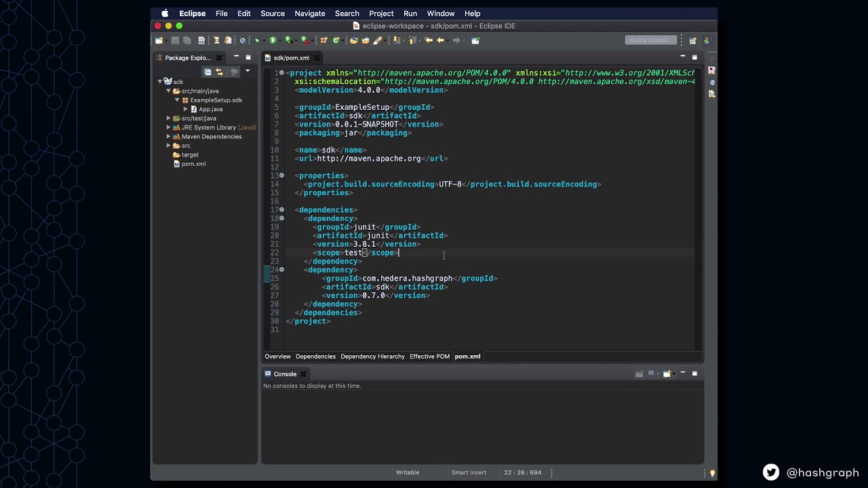Click the Back navigation arrow
868x488 pixels.
tap(440, 40)
